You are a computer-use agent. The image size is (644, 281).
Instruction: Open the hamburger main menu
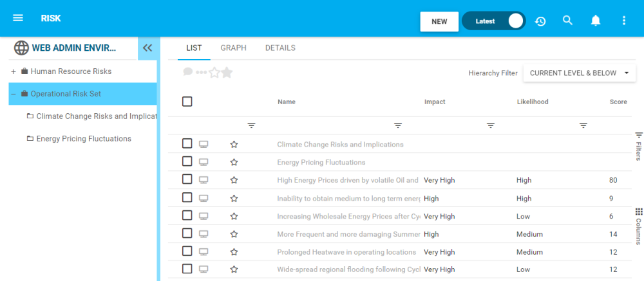(x=18, y=18)
